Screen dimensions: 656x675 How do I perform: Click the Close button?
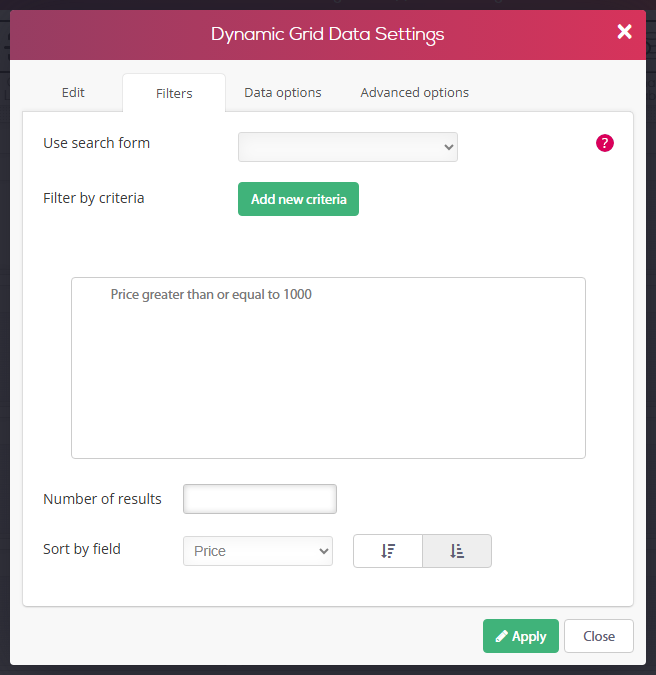tap(599, 636)
